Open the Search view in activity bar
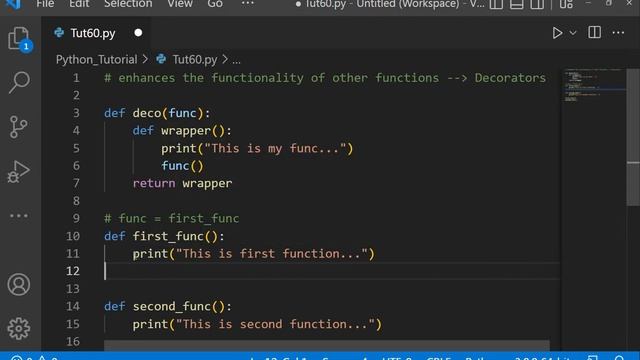The image size is (640, 360). click(19, 82)
